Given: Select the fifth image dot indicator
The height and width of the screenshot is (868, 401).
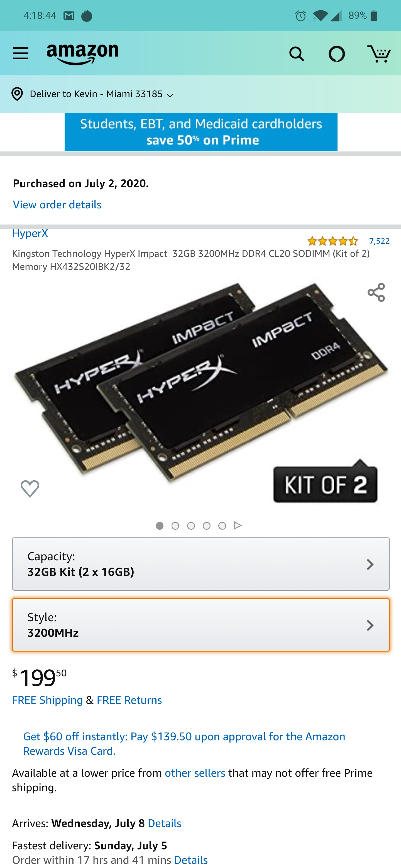Looking at the screenshot, I should click(222, 526).
